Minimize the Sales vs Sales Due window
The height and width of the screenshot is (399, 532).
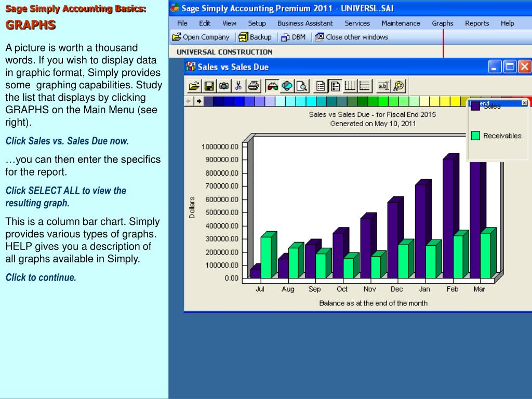(x=495, y=66)
